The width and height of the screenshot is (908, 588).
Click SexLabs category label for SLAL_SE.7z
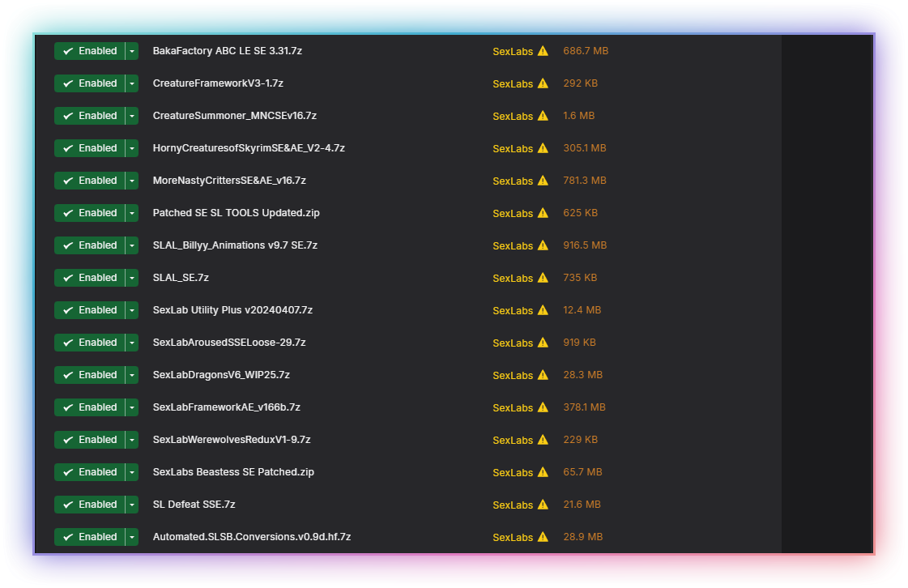pos(513,278)
